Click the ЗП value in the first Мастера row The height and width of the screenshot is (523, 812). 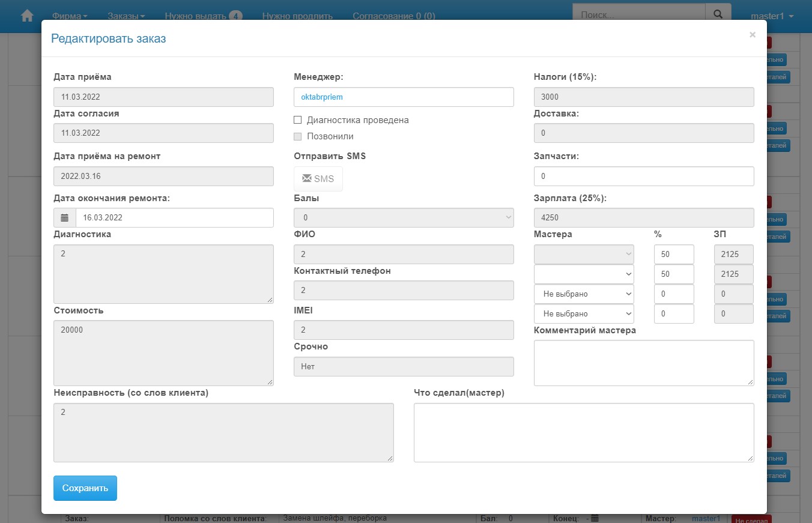click(x=734, y=254)
